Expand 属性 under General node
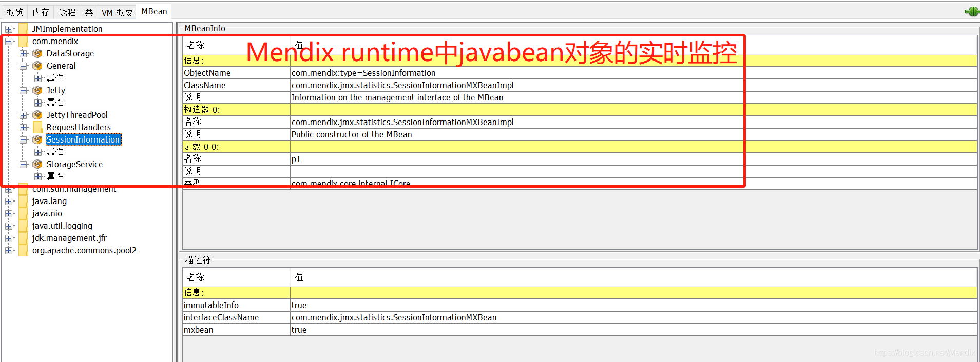 click(x=38, y=78)
